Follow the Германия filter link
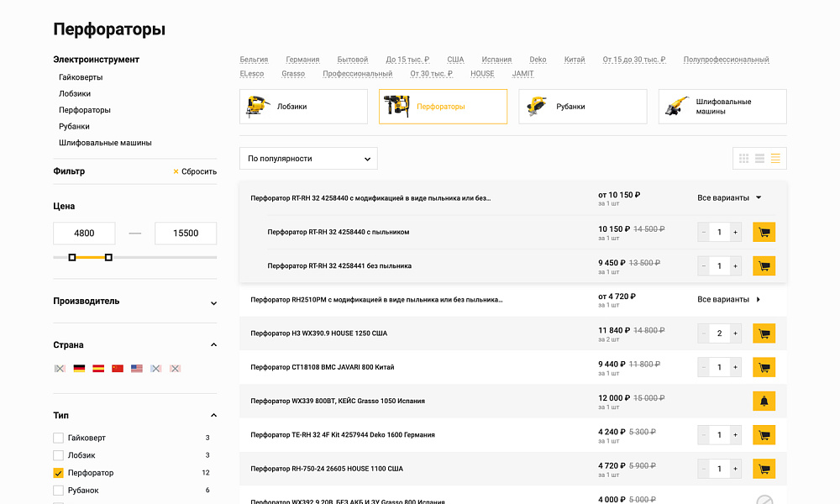The height and width of the screenshot is (504, 840). pos(302,59)
